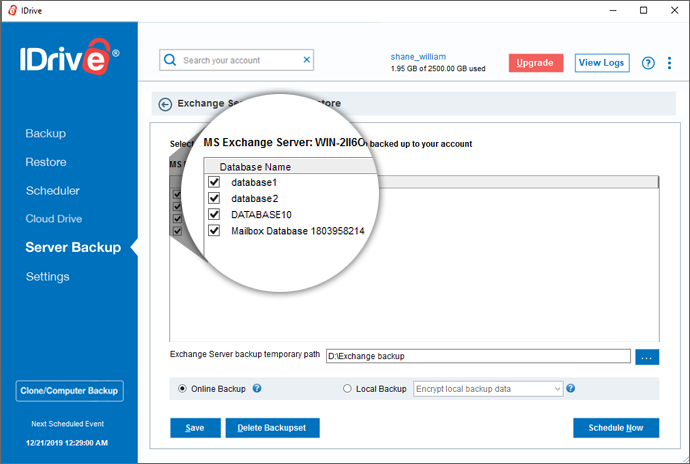690x464 pixels.
Task: Click the IDrive title bar app icon
Action: pyautogui.click(x=12, y=10)
